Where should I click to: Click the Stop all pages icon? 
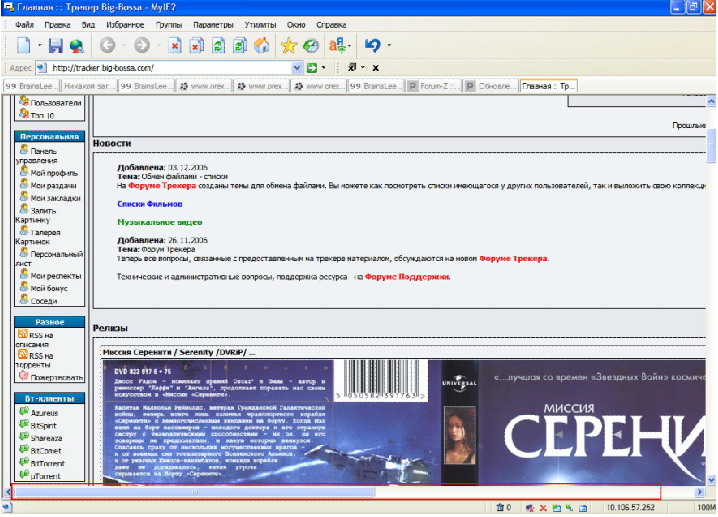[x=197, y=45]
